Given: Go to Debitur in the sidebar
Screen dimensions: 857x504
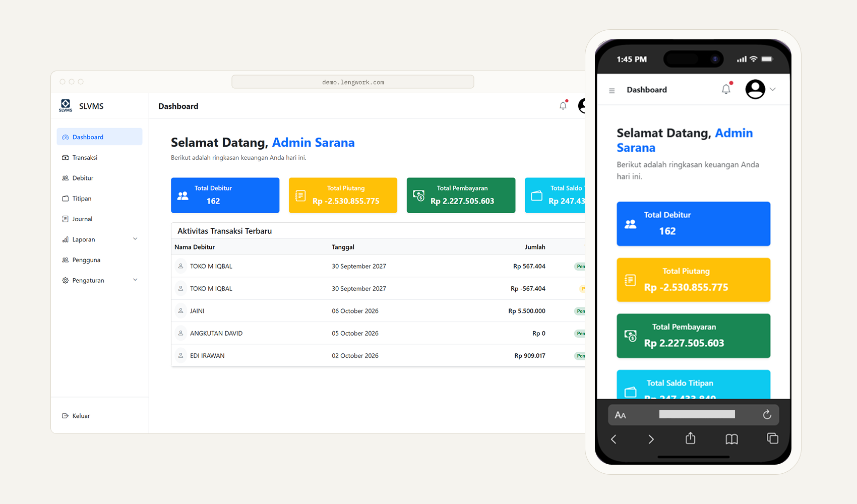Looking at the screenshot, I should [99, 178].
